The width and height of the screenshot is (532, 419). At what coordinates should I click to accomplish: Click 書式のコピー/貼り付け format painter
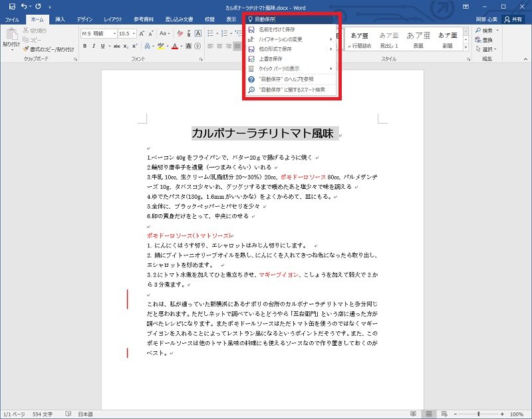[x=49, y=49]
